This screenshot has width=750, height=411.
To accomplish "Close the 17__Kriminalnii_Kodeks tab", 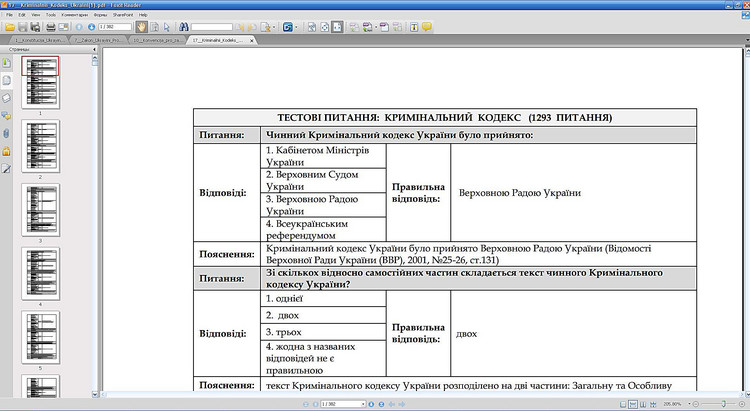I will coord(252,41).
